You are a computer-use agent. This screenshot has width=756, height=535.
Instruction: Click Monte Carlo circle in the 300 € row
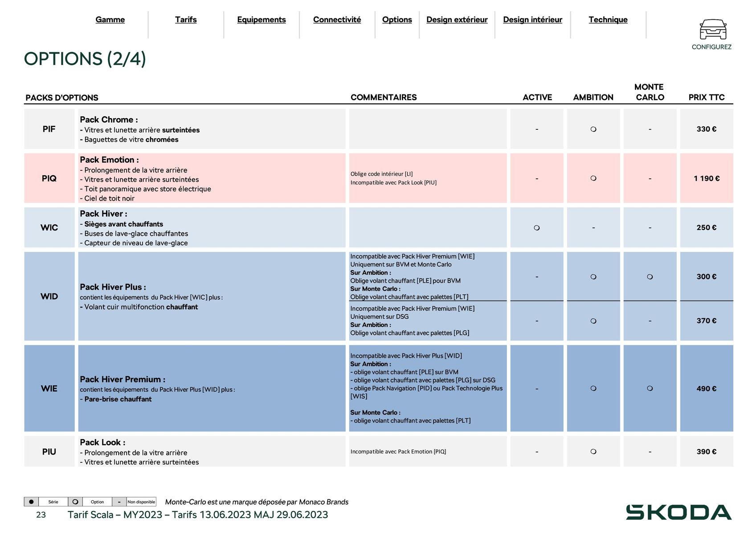pyautogui.click(x=650, y=277)
